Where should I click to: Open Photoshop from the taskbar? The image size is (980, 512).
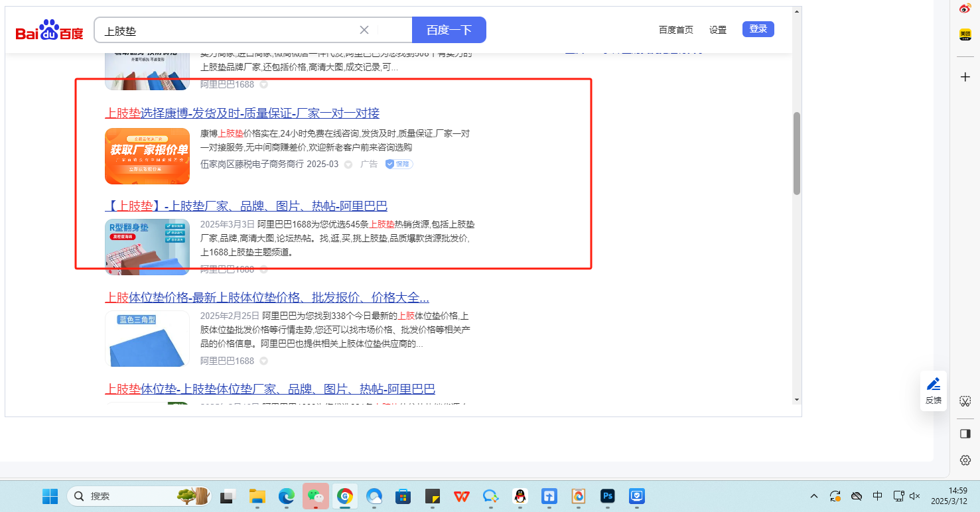[x=607, y=496]
